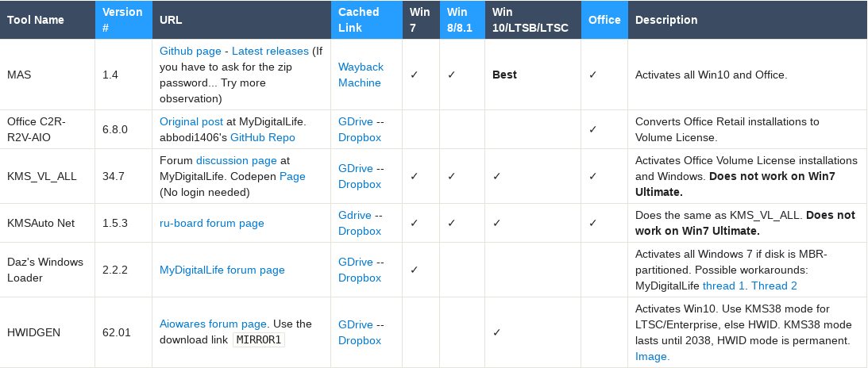868x368 pixels.
Task: Open Dropbox link in Daz's Windows Loader row
Action: [360, 278]
